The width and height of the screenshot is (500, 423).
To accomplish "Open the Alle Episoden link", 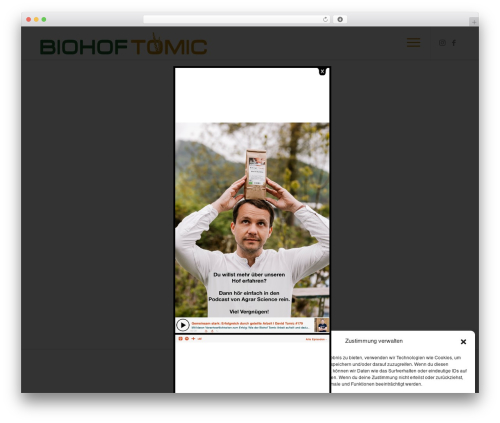I will point(316,339).
